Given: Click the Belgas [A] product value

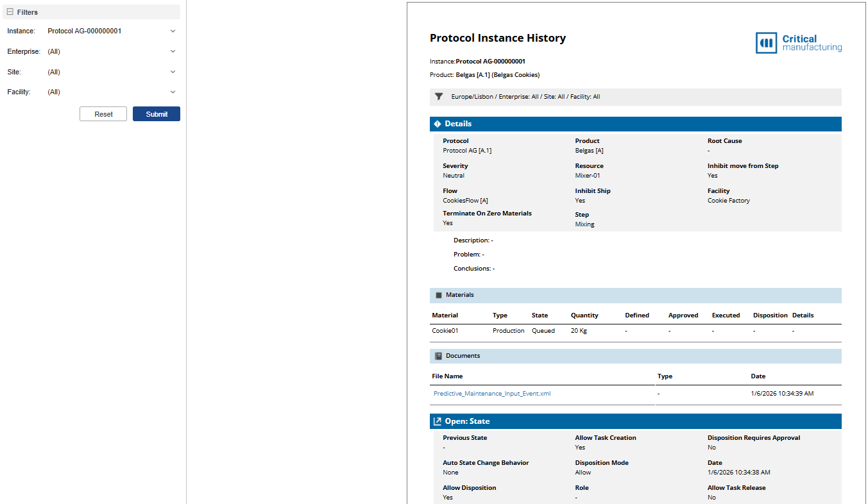Looking at the screenshot, I should (589, 150).
